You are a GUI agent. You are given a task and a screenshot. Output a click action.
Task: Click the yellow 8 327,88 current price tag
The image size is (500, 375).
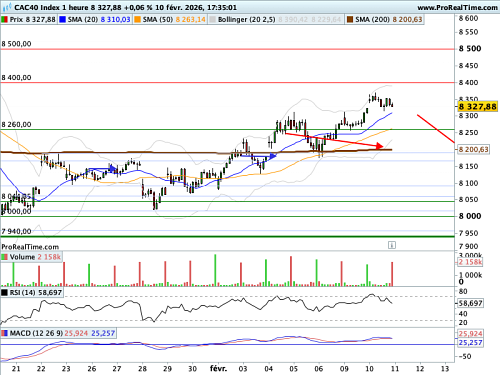pyautogui.click(x=477, y=107)
